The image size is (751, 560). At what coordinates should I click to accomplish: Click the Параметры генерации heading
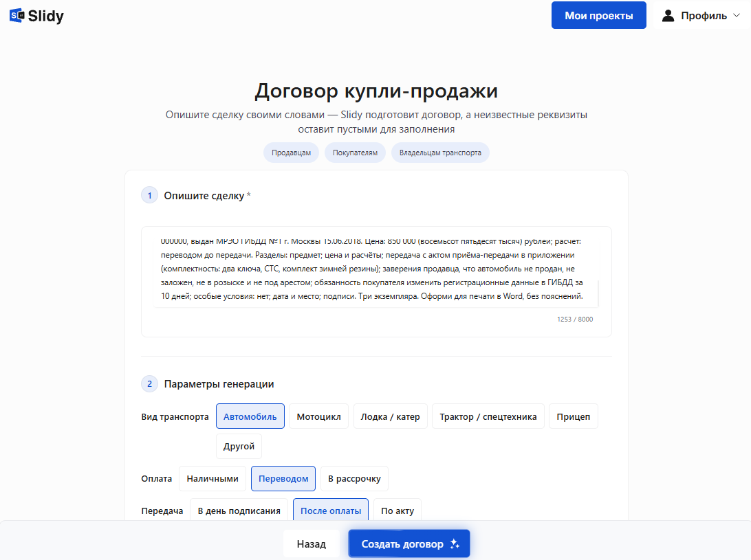click(x=219, y=384)
